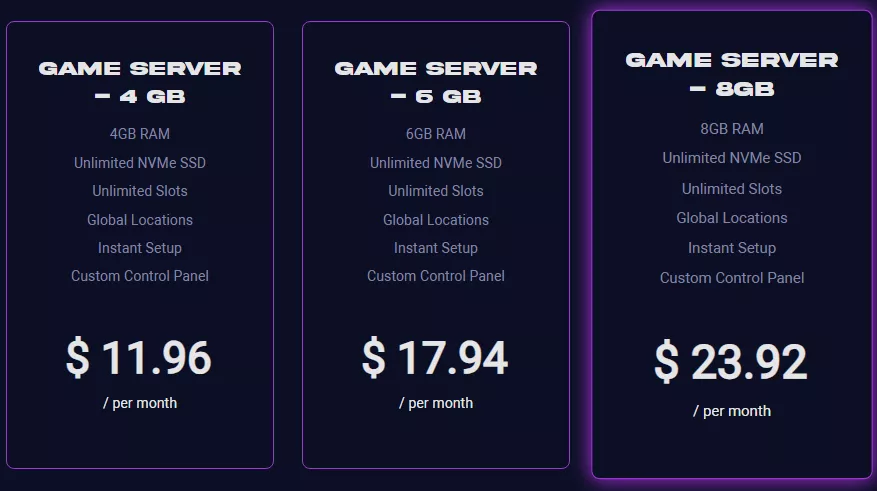Click the Game Server – 4 GB heading

click(140, 82)
